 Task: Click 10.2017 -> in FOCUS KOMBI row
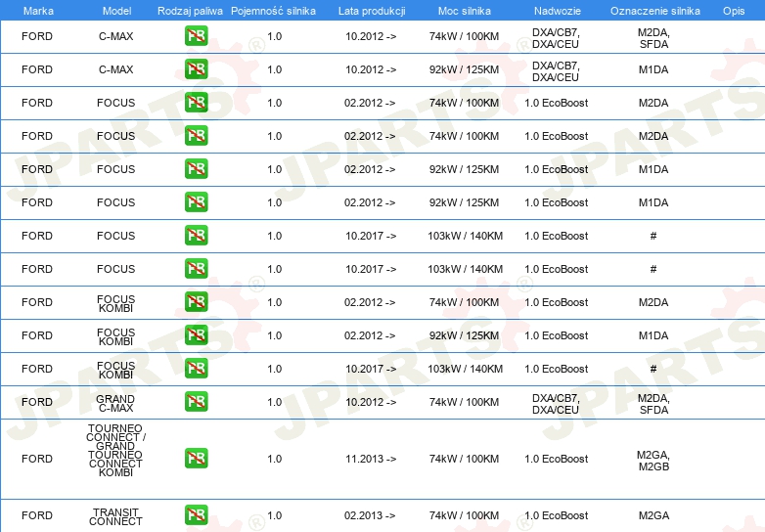point(371,369)
